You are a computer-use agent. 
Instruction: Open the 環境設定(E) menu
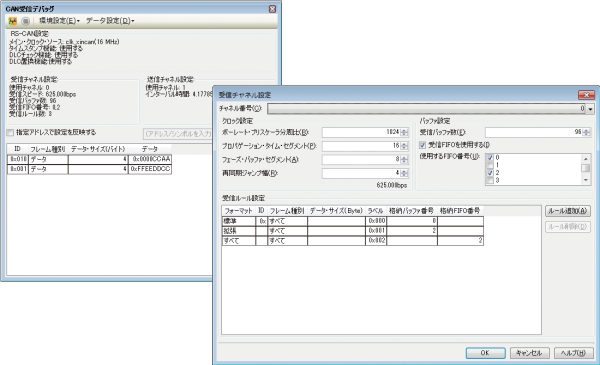(x=59, y=21)
